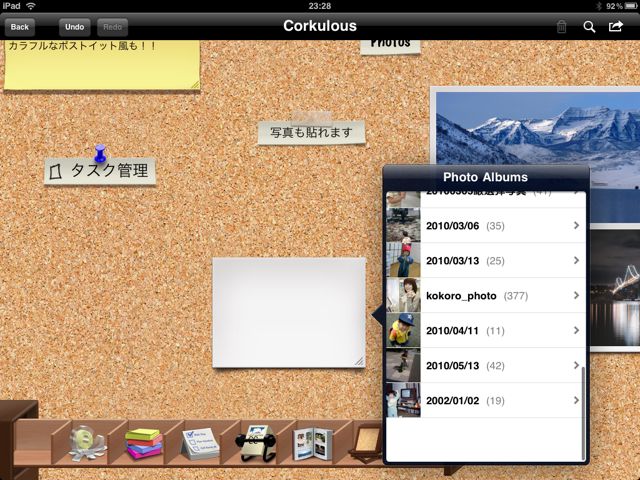The height and width of the screenshot is (480, 640).
Task: Click the Photo Albums popover scrollbar
Action: click(583, 413)
